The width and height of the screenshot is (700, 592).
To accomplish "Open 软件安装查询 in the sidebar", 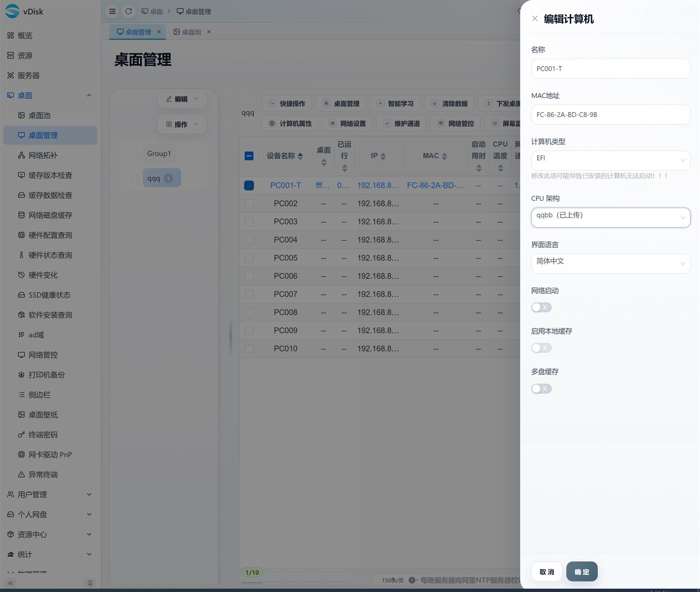I will point(50,315).
